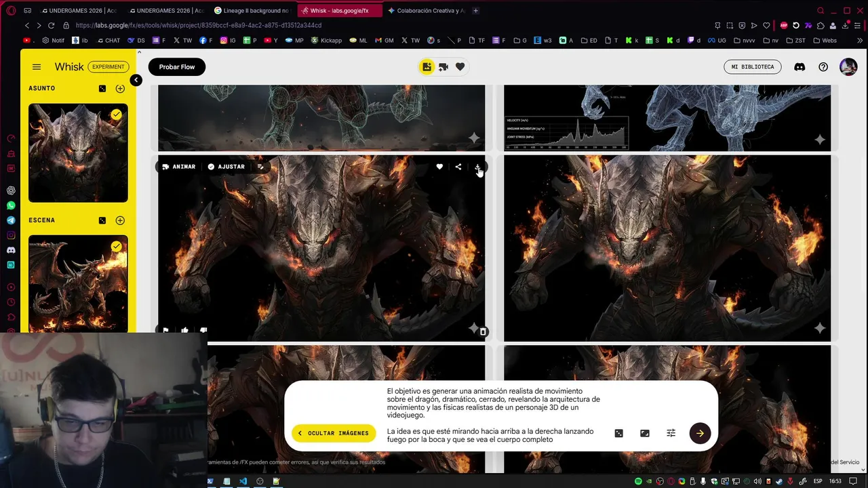Image resolution: width=868 pixels, height=488 pixels.
Task: Switch to first UNDERGAMES 2026 tab
Action: point(79,11)
